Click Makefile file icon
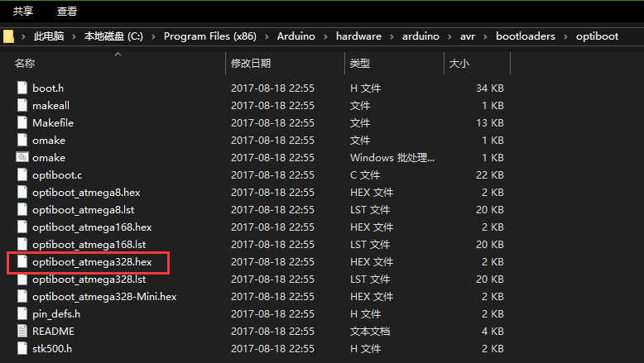Viewport: 644px width, 363px height. (x=22, y=122)
